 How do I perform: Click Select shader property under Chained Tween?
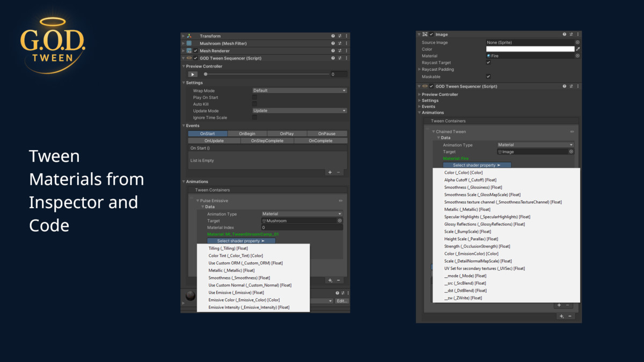click(477, 165)
